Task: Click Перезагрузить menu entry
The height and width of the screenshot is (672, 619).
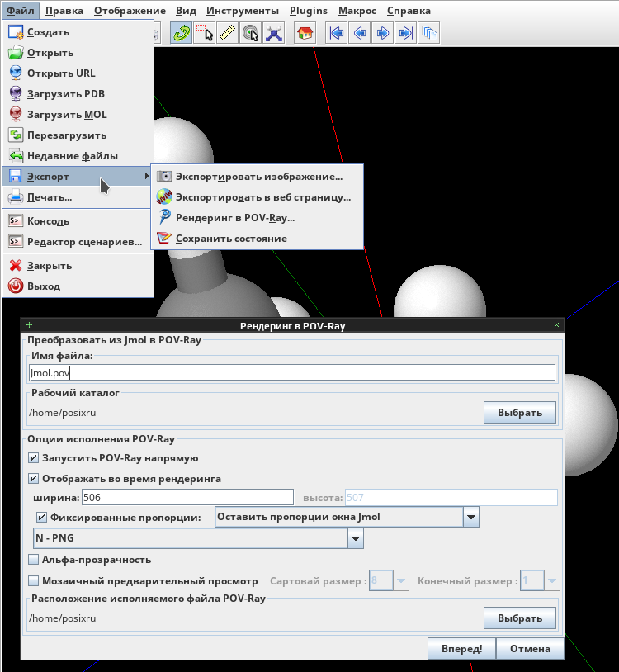Action: pyautogui.click(x=78, y=135)
